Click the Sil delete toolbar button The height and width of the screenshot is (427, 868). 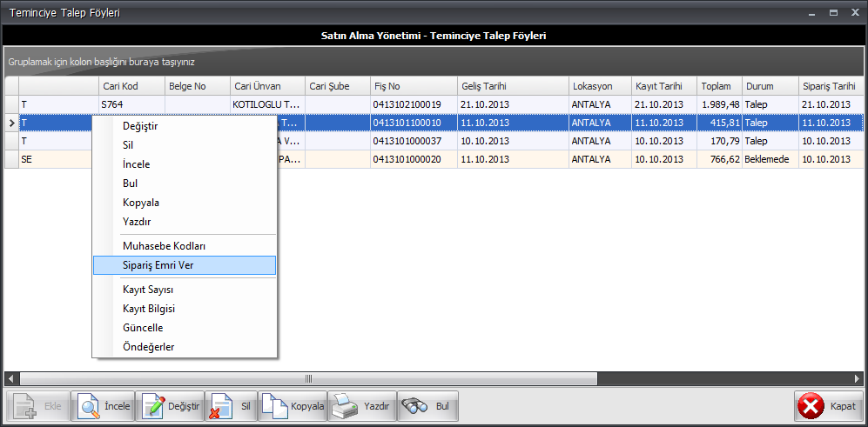tap(231, 406)
